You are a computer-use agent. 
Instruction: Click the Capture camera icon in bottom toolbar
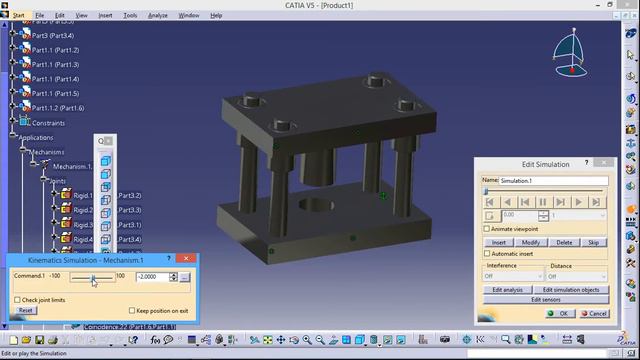click(444, 340)
